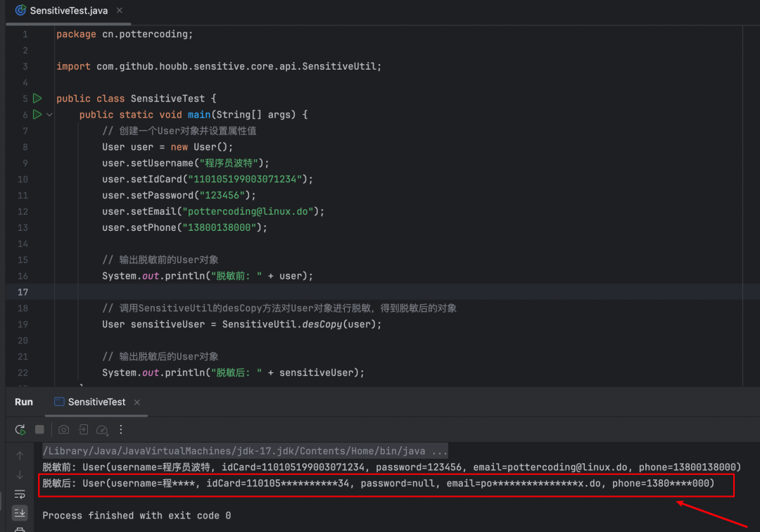
Task: Toggle soft-wrap in console
Action: coord(20,494)
